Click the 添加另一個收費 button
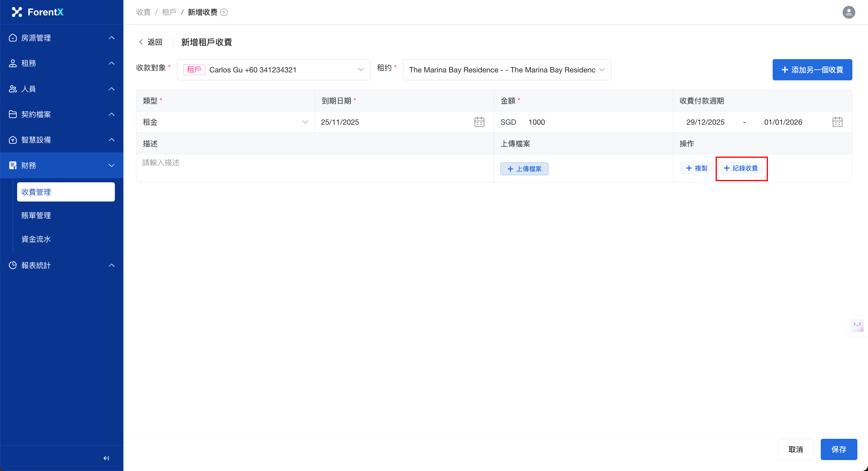The height and width of the screenshot is (471, 868). (812, 70)
